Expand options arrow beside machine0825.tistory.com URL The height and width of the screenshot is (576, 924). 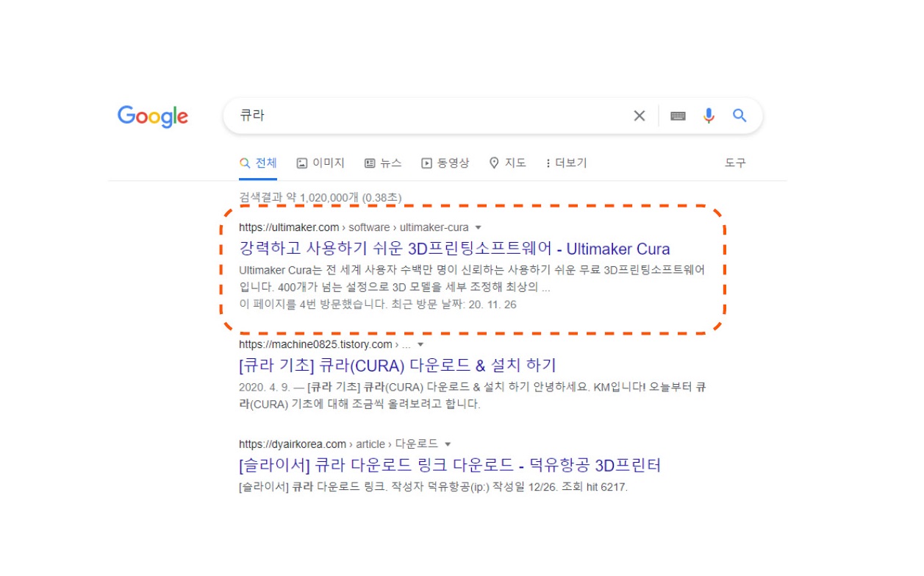pos(420,345)
